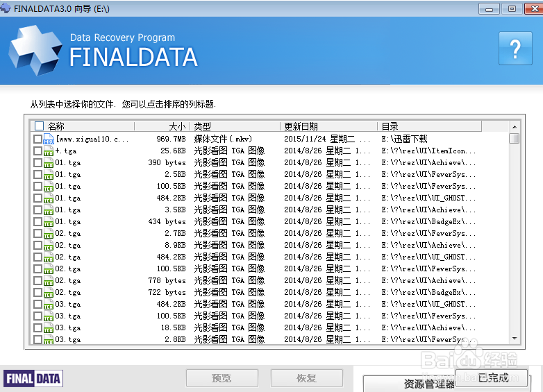Toggle the select-all checkbox in header

click(39, 126)
